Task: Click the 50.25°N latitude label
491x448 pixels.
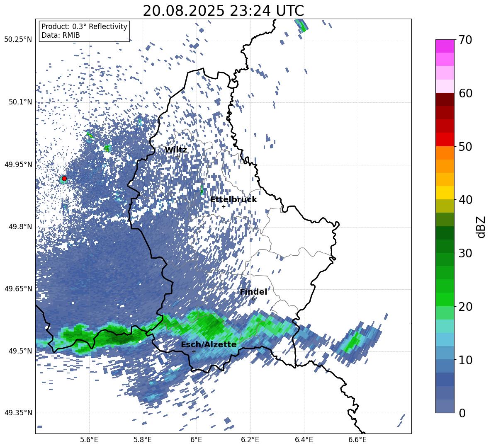Action: point(18,40)
